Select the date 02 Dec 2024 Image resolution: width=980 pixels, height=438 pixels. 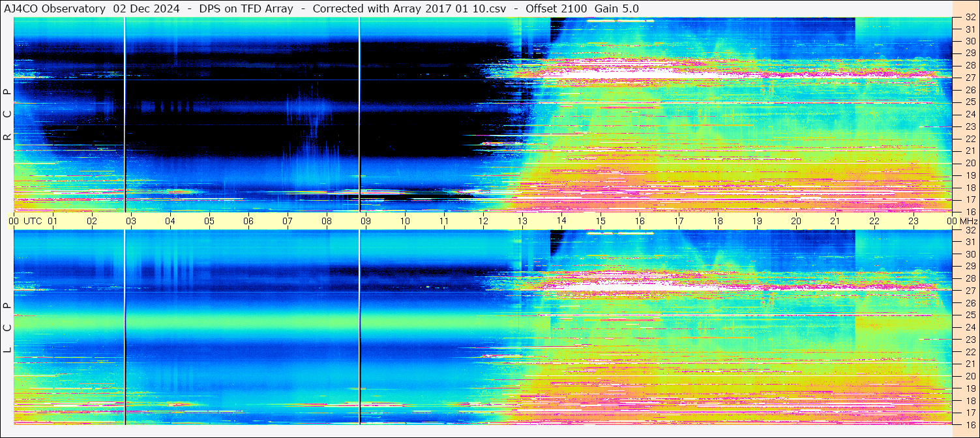[146, 8]
